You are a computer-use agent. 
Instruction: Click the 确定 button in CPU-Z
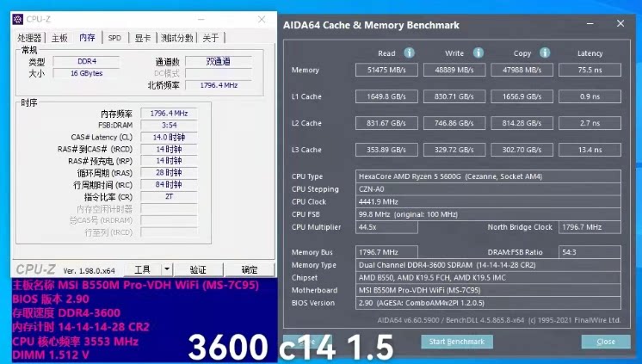tap(250, 270)
